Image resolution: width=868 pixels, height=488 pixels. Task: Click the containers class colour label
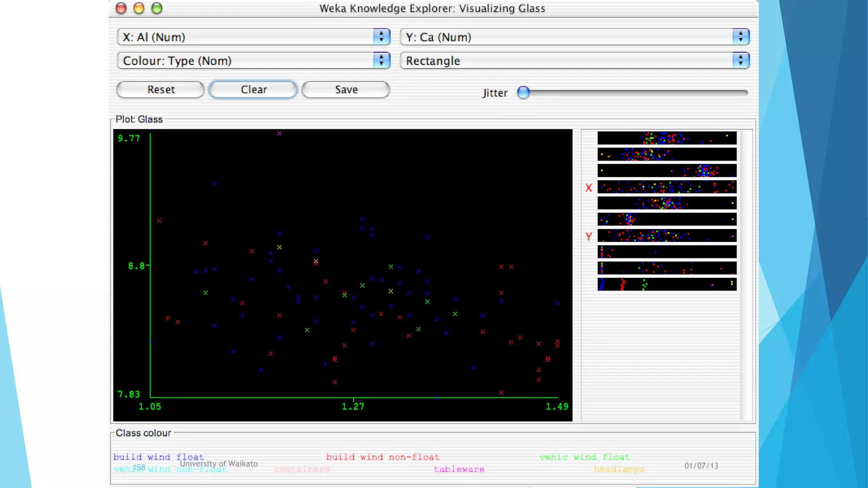(x=302, y=469)
